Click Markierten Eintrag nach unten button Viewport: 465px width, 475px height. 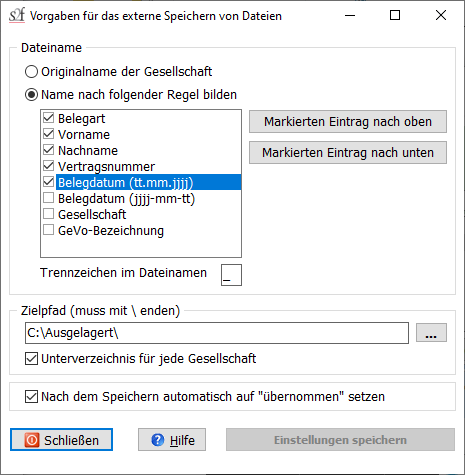pos(348,153)
